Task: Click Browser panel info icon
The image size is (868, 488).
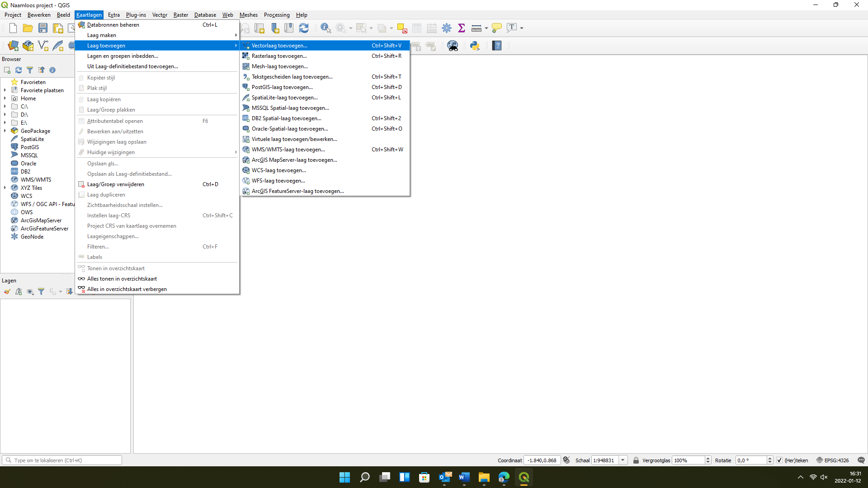Action: click(52, 70)
